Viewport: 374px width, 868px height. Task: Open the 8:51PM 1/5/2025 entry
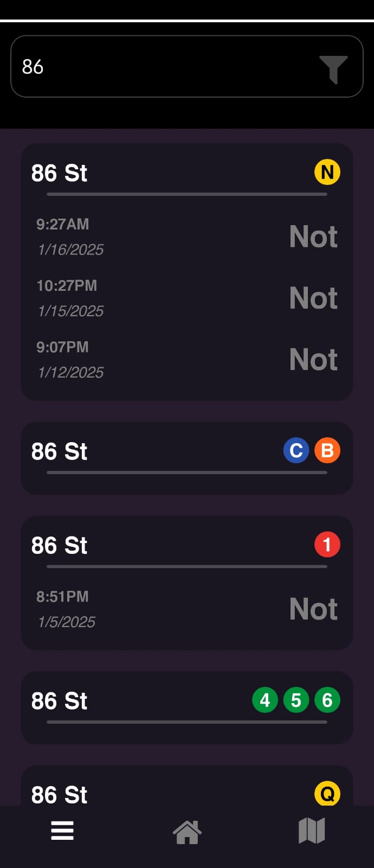[186, 609]
